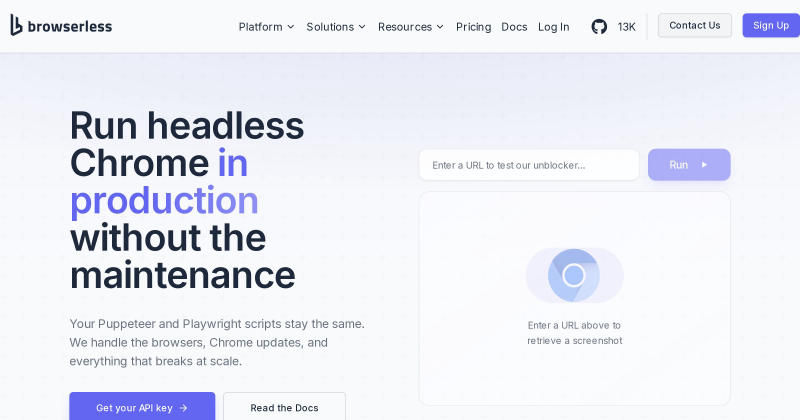
Task: Click the Contact Us button
Action: (x=694, y=26)
